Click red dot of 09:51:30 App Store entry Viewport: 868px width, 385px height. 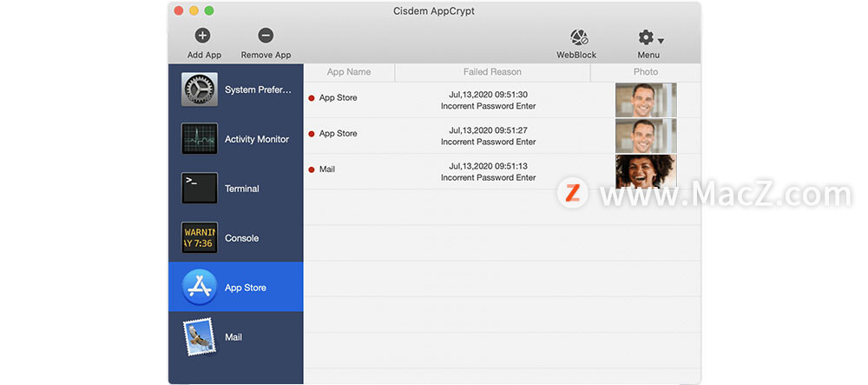311,98
